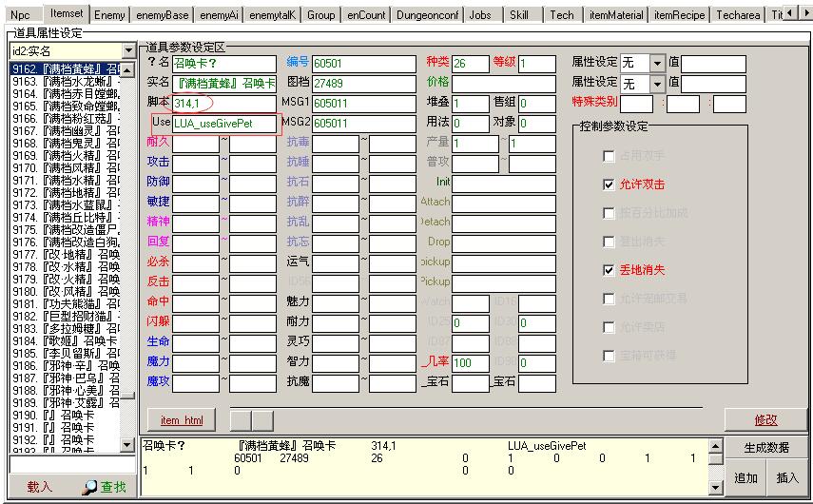Expand the first 属性设定 dropdown

(x=657, y=63)
